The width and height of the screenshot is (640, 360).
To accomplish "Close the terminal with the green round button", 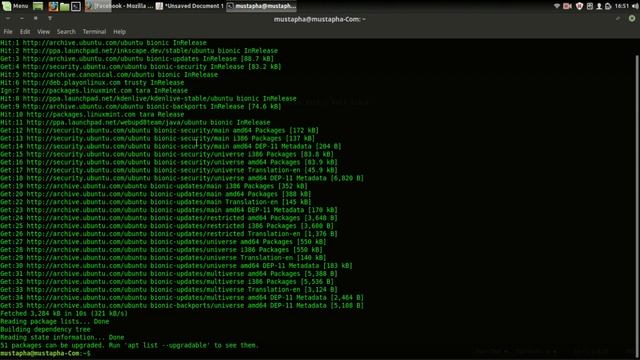I will 632,18.
